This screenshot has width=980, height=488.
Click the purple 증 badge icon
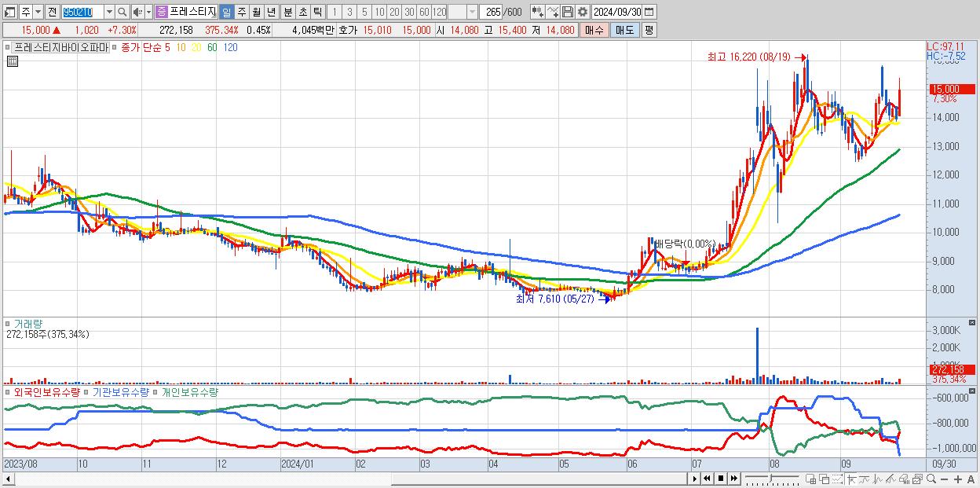point(161,12)
